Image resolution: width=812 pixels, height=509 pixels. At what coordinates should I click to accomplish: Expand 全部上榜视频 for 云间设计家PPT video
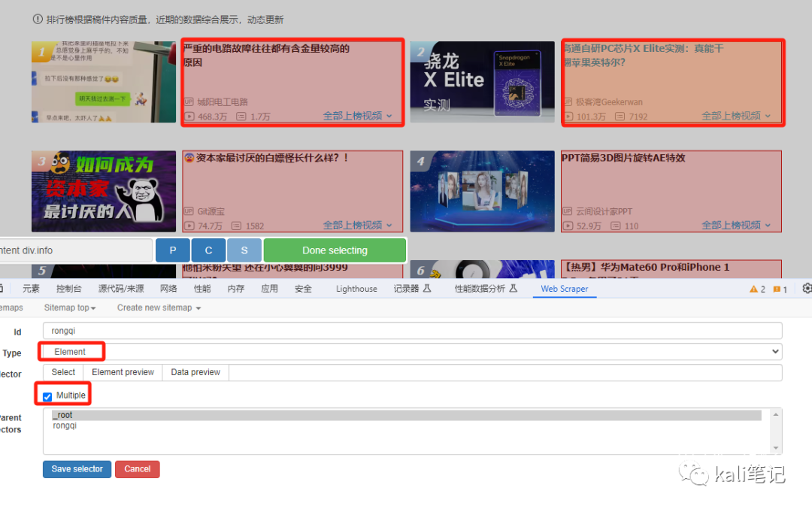point(736,226)
